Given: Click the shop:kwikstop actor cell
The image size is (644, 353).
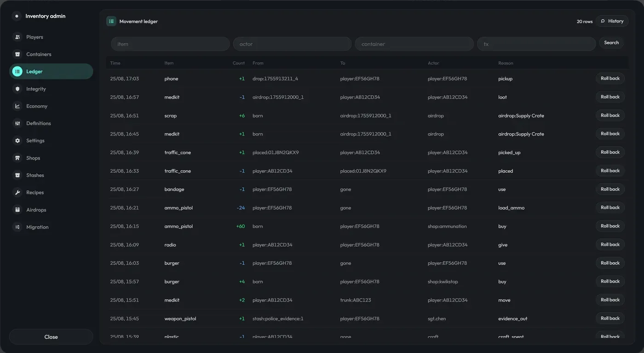Looking at the screenshot, I should pyautogui.click(x=443, y=282).
